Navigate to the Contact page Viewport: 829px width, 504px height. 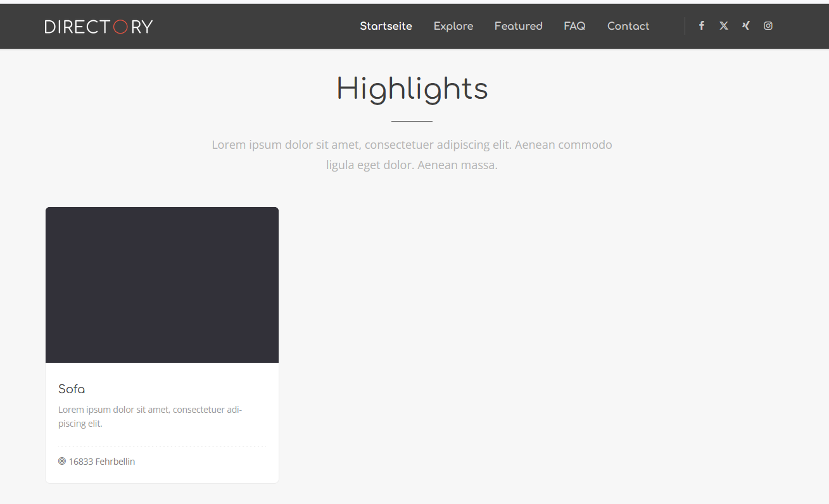[628, 26]
